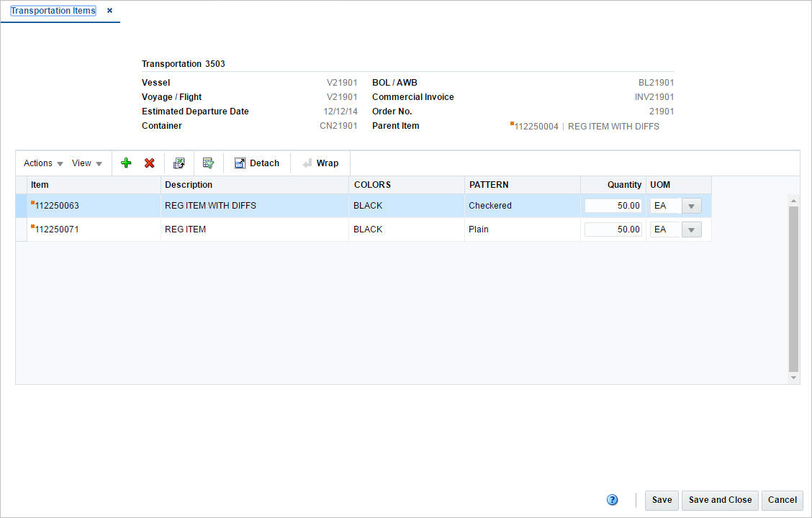The image size is (812, 518).
Task: Click the Save and Close button
Action: click(x=720, y=501)
